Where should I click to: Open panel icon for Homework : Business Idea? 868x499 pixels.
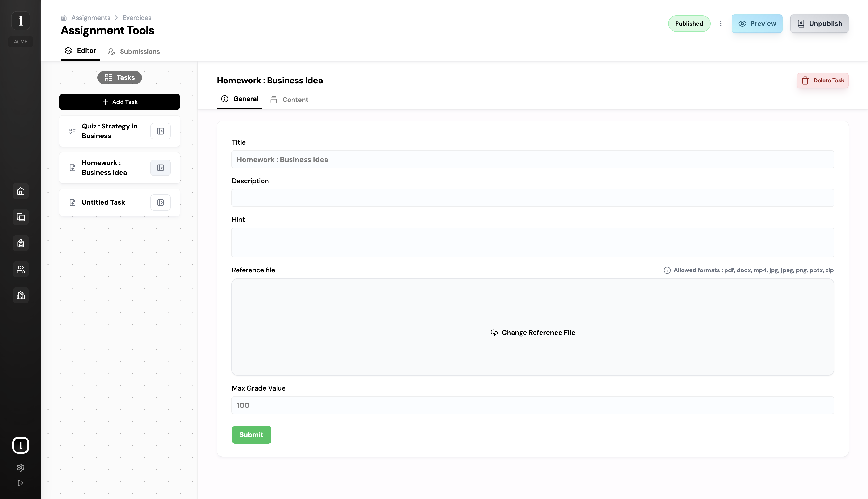tap(160, 168)
